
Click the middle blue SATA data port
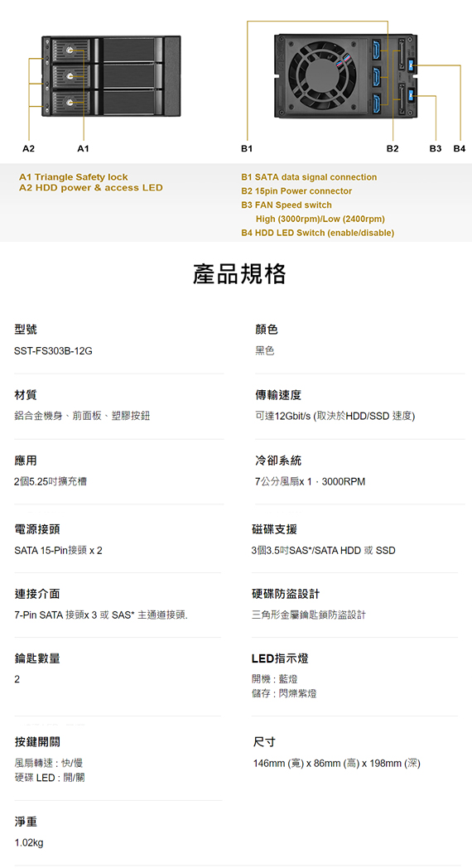378,76
